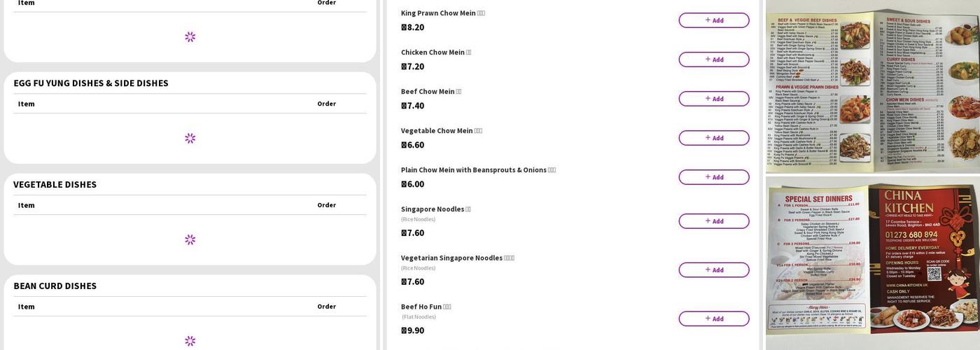Click the Vegetable Dishes loading spinner
This screenshot has height=350, width=980.
coord(190,240)
